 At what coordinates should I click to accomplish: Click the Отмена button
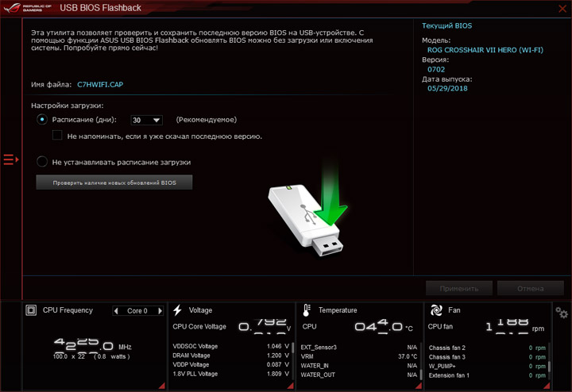point(531,289)
